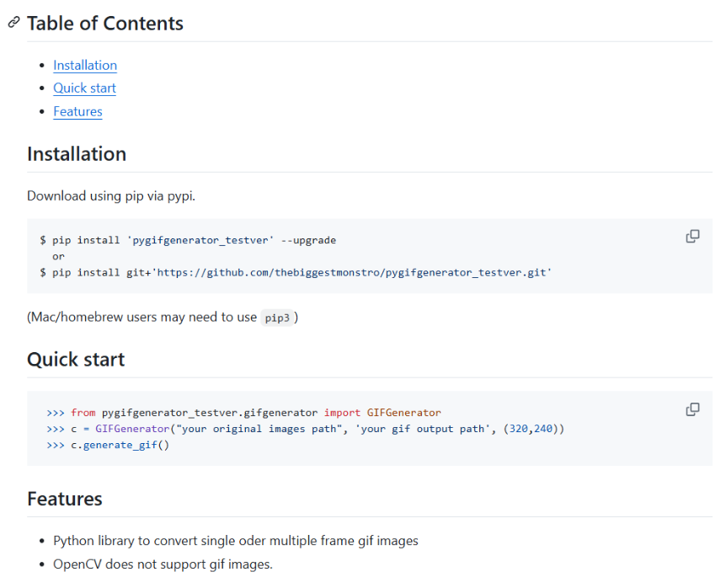This screenshot has height=588, width=726.
Task: Copy the pip install code block
Action: tap(692, 237)
